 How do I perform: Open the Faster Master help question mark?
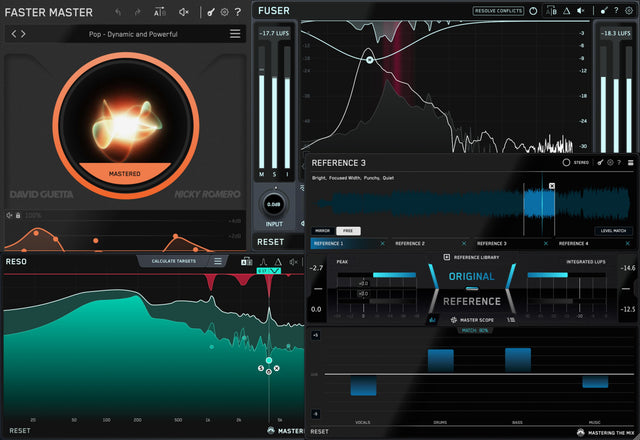(238, 12)
